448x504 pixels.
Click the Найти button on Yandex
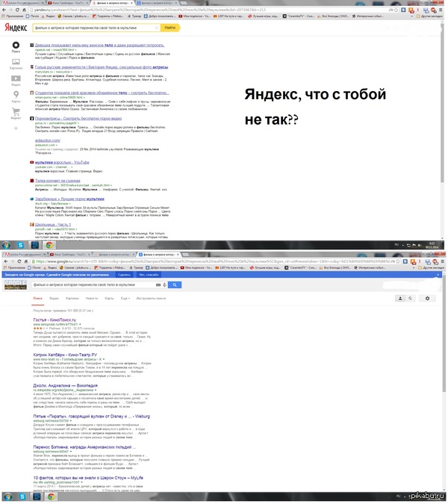170,28
